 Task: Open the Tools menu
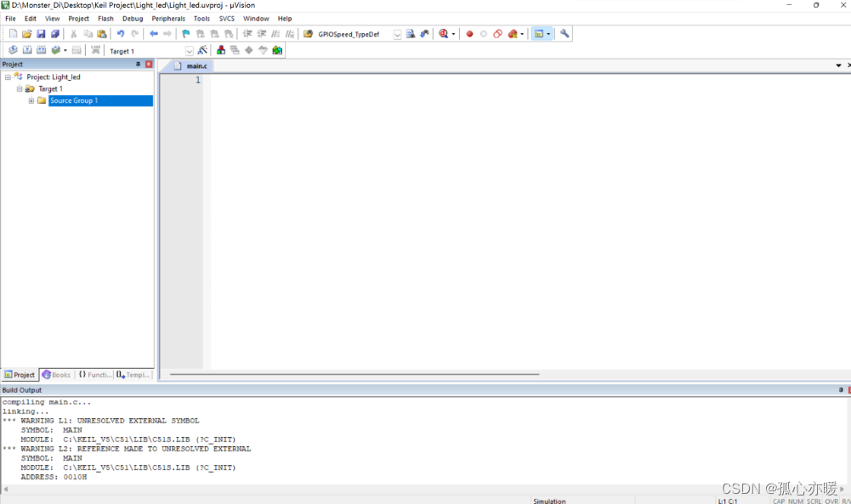coord(201,19)
